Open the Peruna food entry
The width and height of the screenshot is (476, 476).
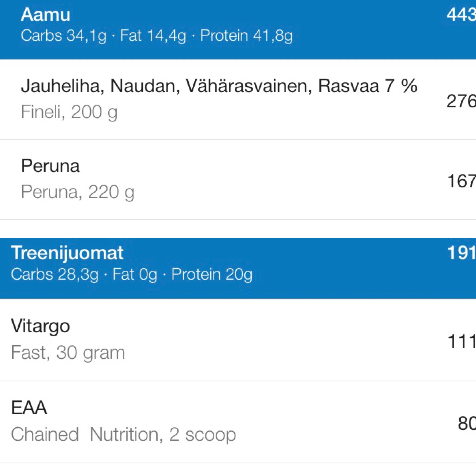point(50,166)
